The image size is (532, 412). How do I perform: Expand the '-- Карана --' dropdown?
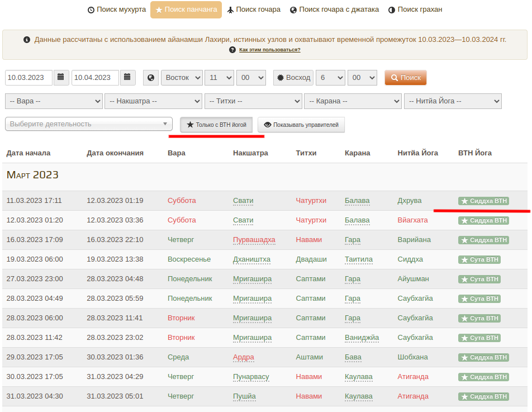coord(353,101)
